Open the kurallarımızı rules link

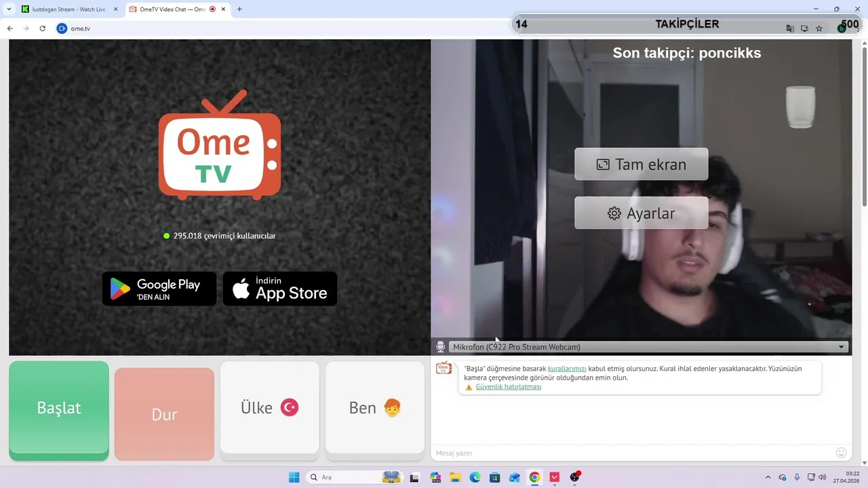click(567, 369)
